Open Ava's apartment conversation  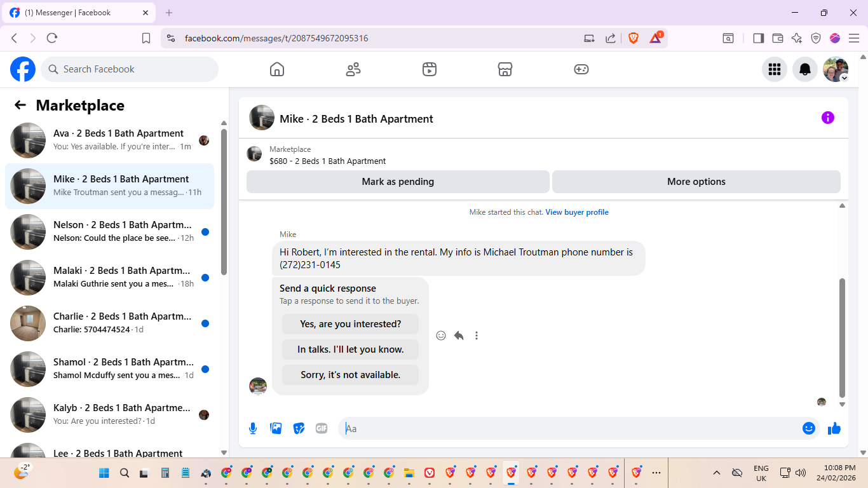click(109, 140)
